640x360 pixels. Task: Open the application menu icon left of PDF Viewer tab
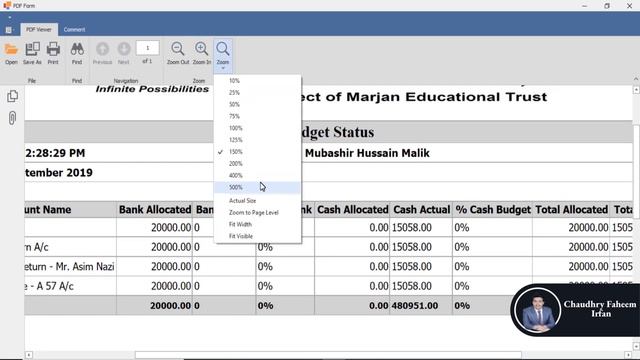9,30
